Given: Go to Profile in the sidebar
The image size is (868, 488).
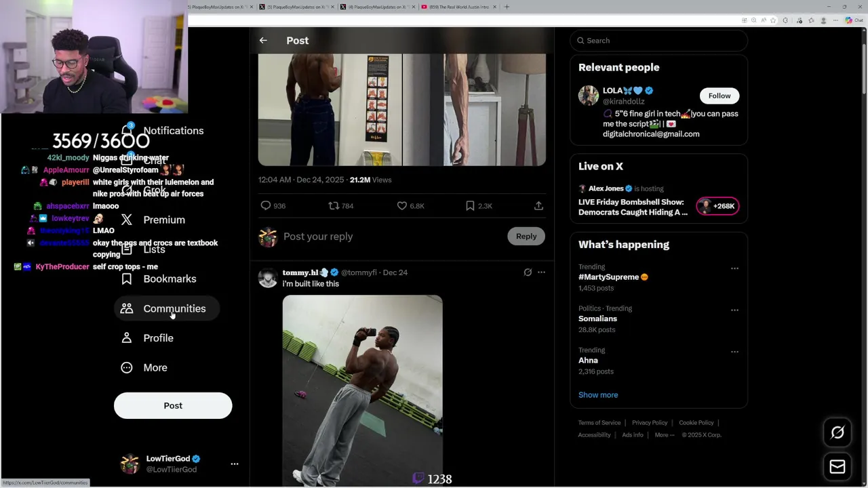Looking at the screenshot, I should (147, 338).
